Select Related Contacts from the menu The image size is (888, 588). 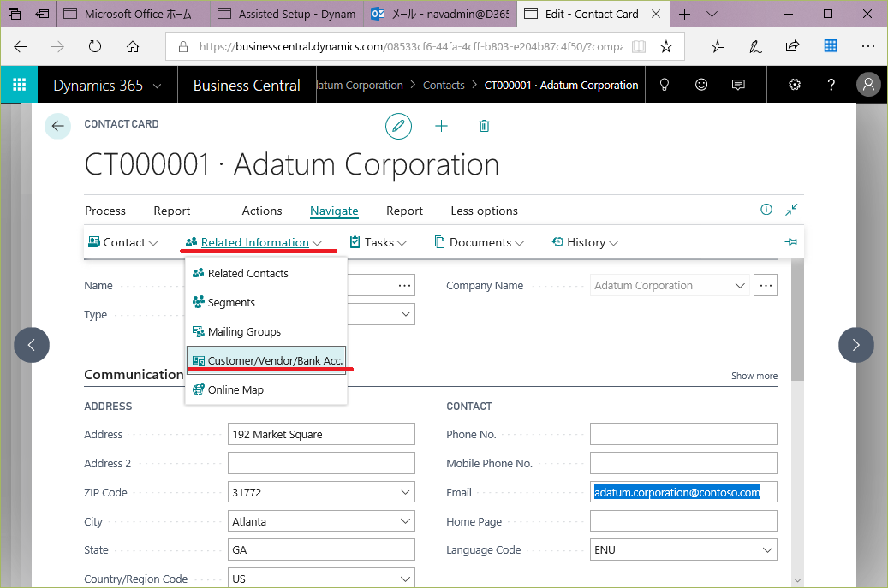point(266,273)
